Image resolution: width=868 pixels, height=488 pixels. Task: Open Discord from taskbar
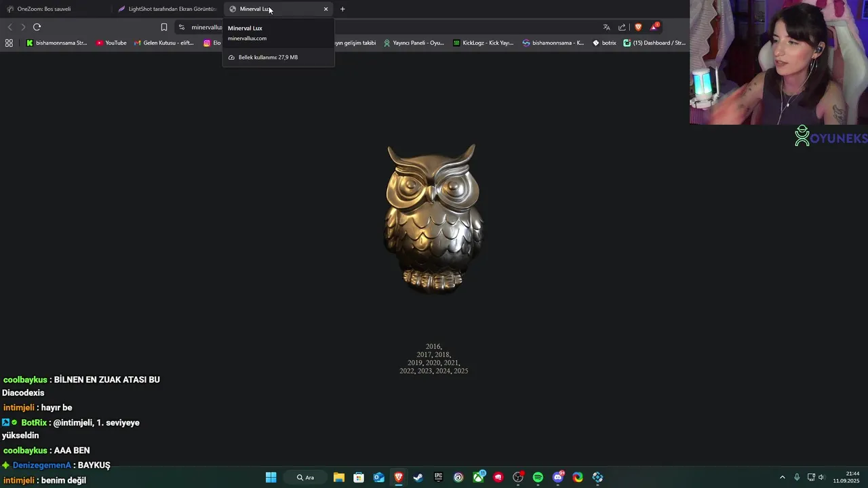pyautogui.click(x=558, y=477)
